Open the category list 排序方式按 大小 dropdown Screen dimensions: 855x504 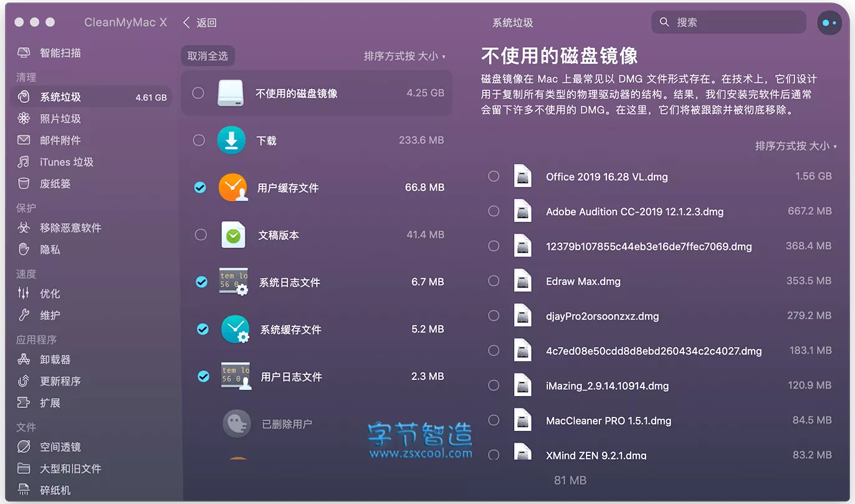(404, 56)
